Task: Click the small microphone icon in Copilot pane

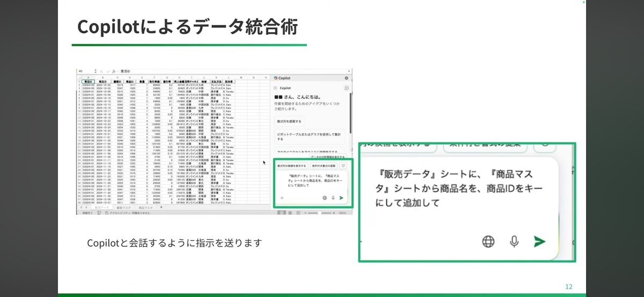Action: (333, 198)
